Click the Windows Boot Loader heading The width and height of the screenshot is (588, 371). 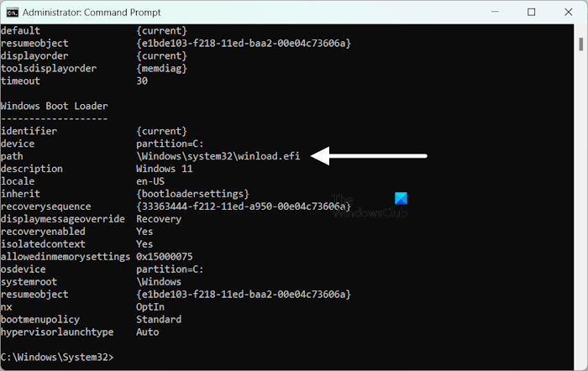pos(54,106)
